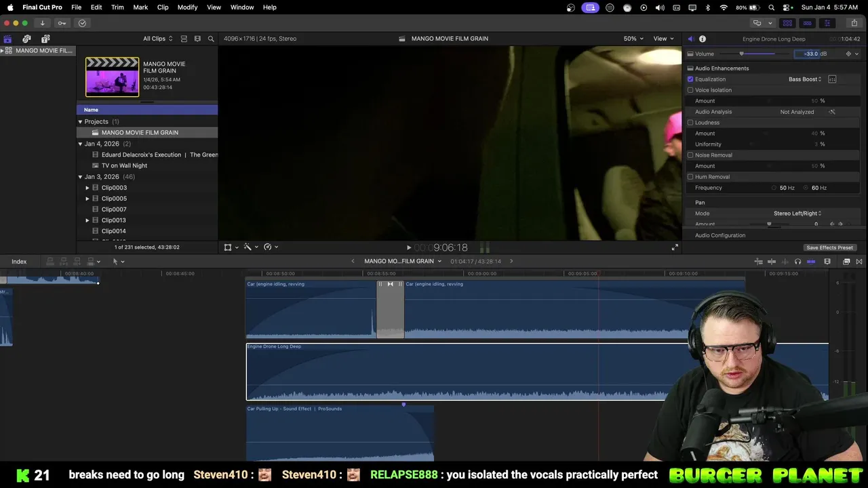This screenshot has height=488, width=868.
Task: Collapse the Projects group triangle
Action: click(x=80, y=122)
